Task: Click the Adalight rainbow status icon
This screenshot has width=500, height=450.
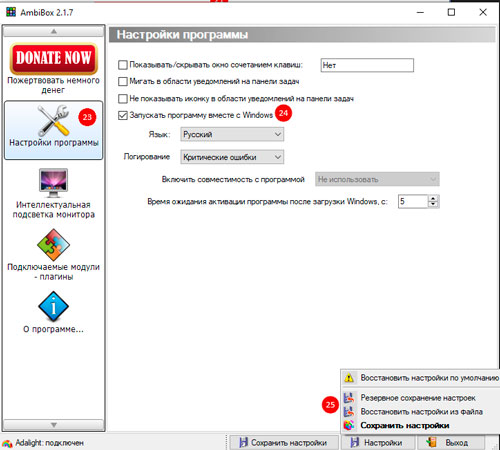Action: [7, 443]
